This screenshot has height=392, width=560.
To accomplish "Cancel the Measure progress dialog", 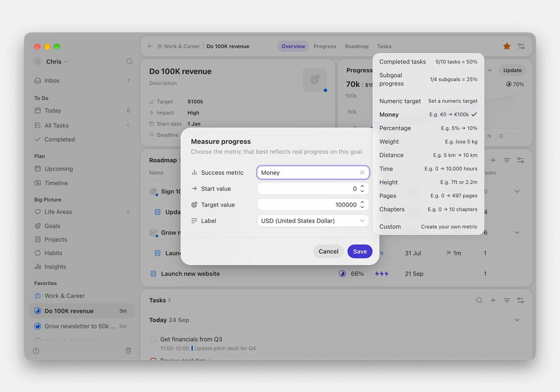I will [x=328, y=252].
